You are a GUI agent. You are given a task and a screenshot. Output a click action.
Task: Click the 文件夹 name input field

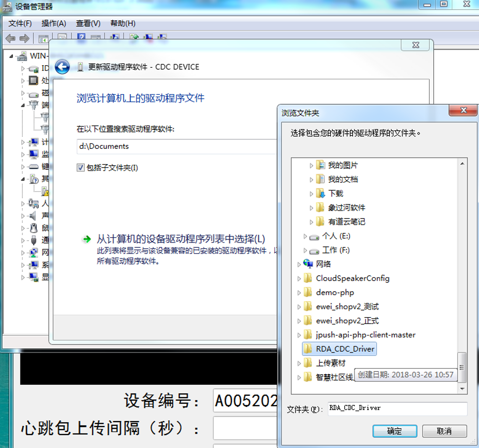click(397, 408)
